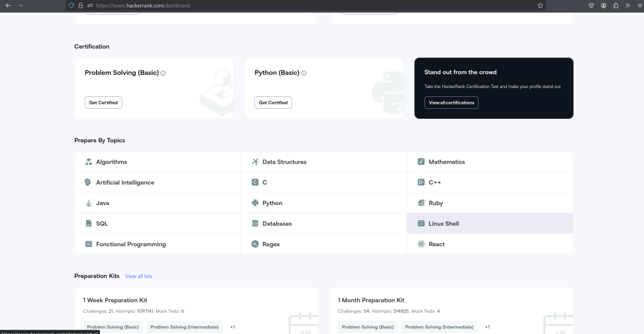644x334 pixels.
Task: Click the browser address bar URL
Action: tap(143, 5)
